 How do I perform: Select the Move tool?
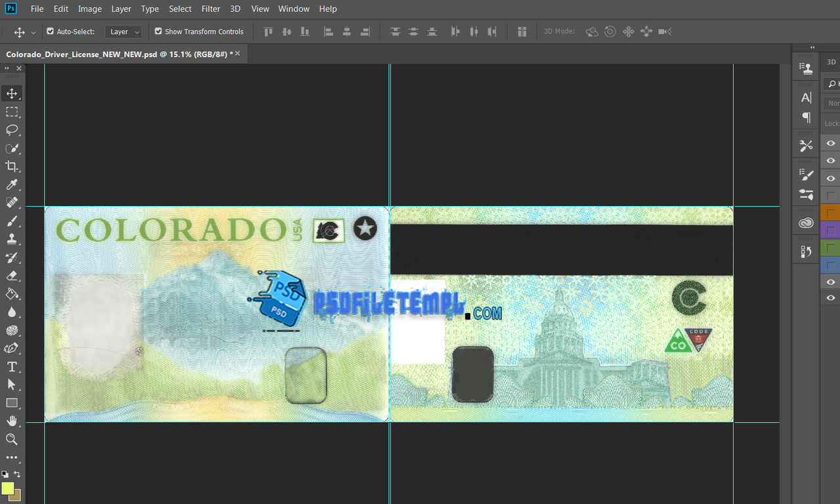pos(12,93)
